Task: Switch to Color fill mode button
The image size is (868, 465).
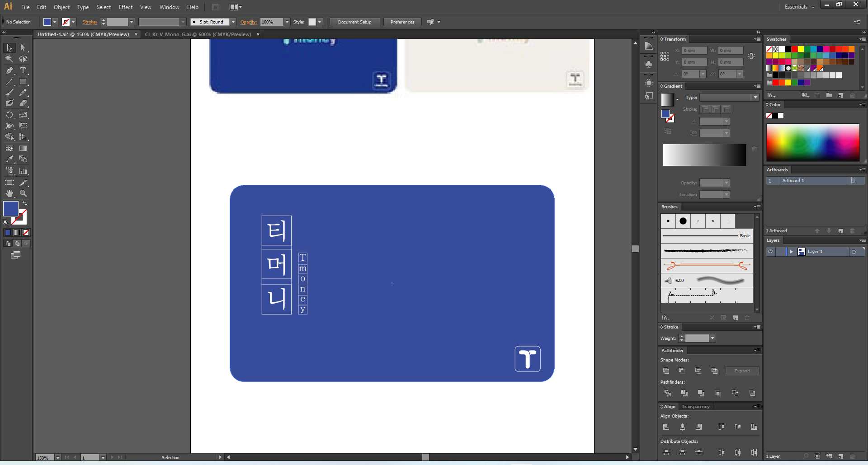Action: pos(8,232)
